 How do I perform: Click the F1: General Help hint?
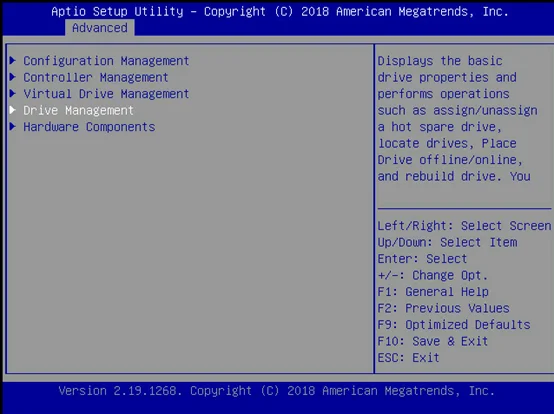coord(433,292)
